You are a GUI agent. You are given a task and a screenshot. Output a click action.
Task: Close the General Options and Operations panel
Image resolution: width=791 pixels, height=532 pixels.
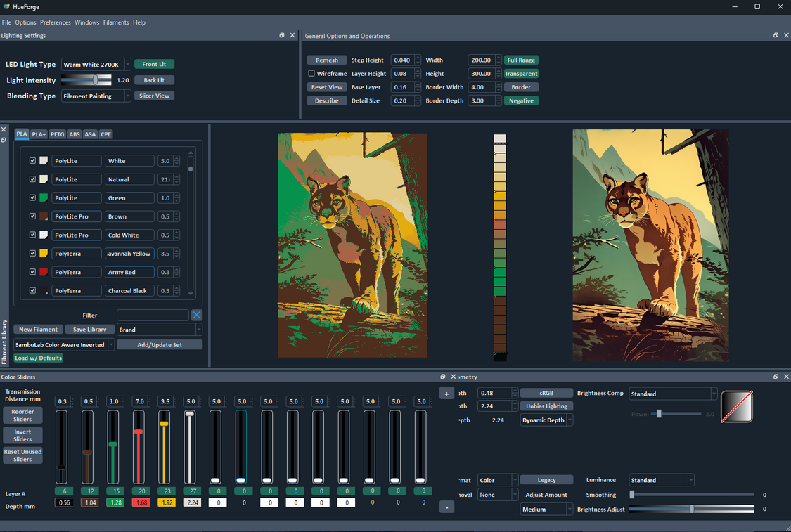click(x=786, y=35)
